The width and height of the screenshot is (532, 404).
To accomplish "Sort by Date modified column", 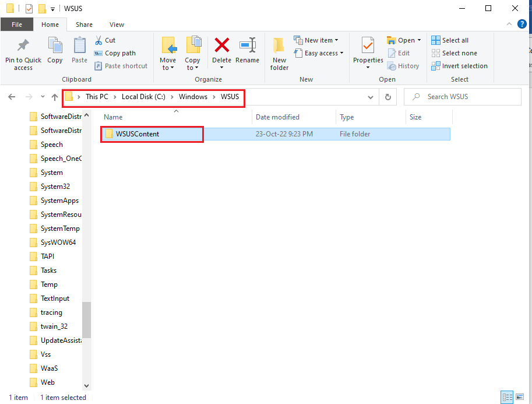I will (294, 117).
